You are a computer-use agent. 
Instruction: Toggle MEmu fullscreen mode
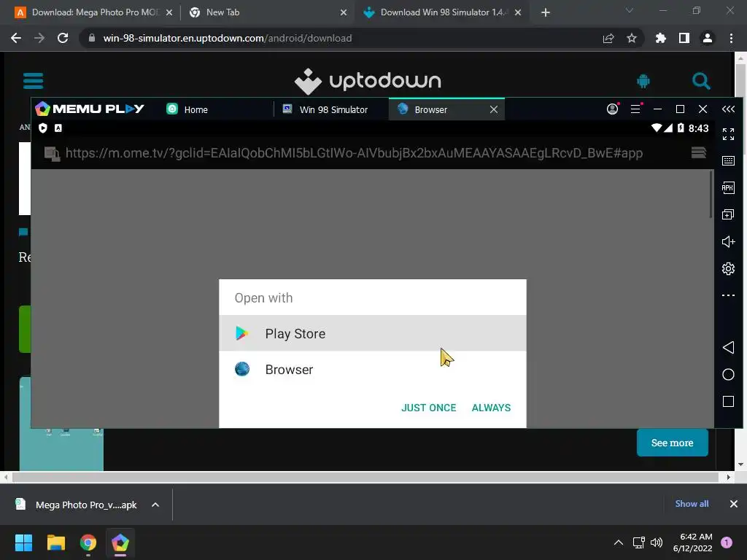[728, 134]
